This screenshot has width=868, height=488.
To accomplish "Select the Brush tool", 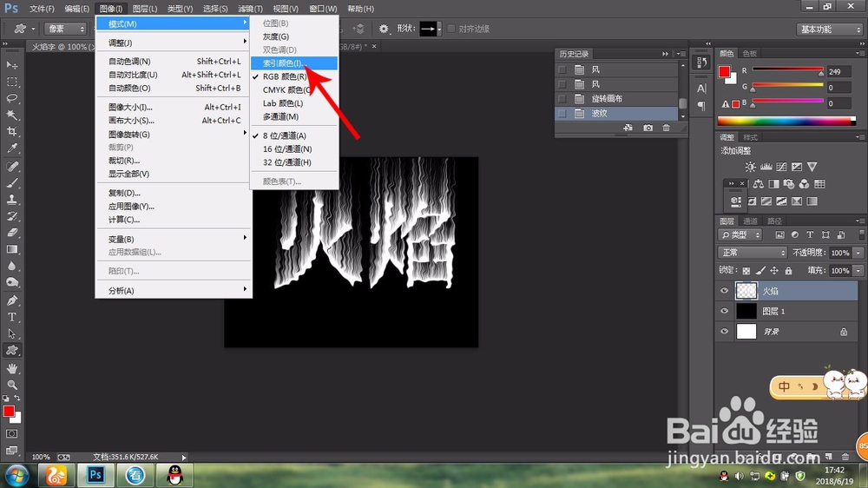I will point(11,183).
